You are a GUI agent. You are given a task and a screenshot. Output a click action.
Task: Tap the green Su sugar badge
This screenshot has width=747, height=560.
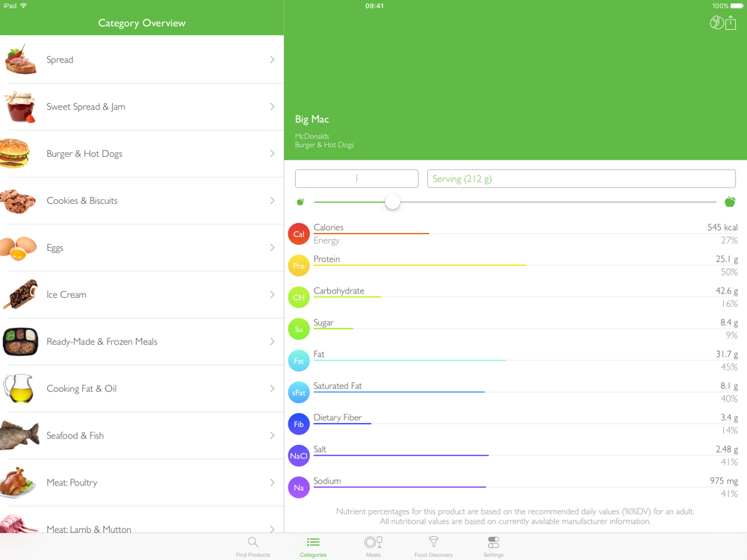tap(299, 329)
